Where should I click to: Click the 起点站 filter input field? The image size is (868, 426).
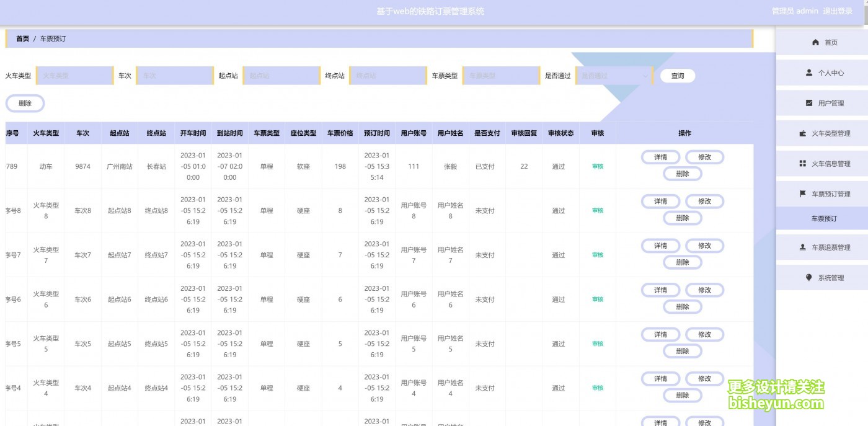(281, 76)
